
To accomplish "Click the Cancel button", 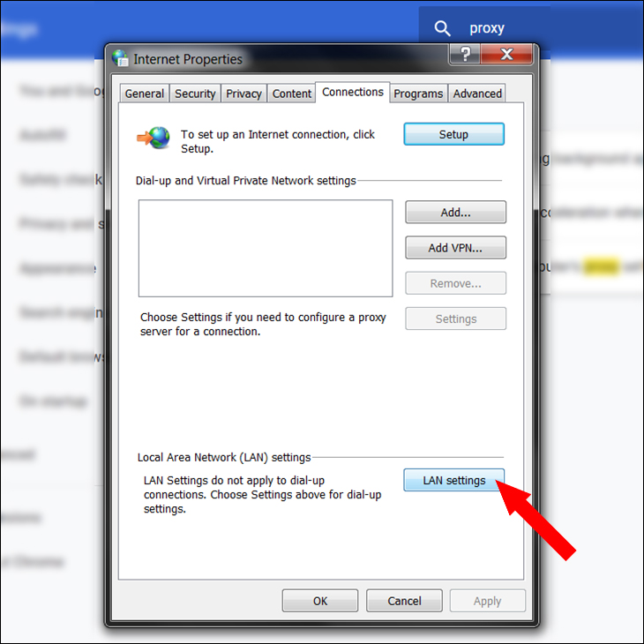I will (404, 601).
